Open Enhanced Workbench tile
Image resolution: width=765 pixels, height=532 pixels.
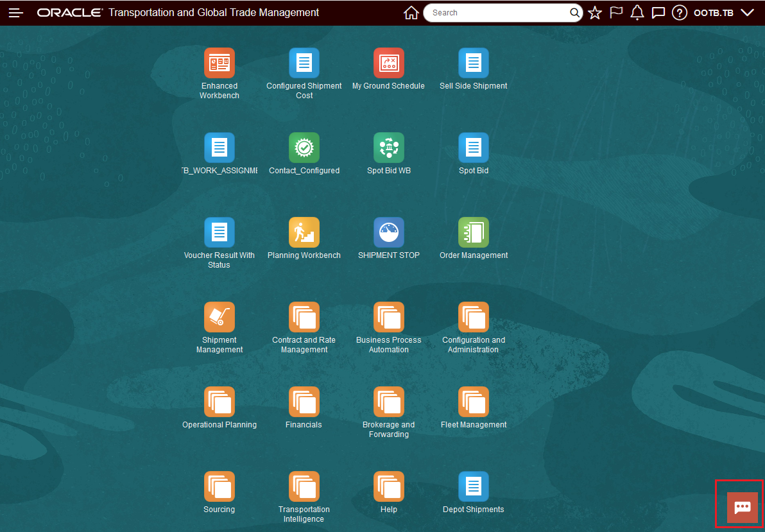coord(219,63)
